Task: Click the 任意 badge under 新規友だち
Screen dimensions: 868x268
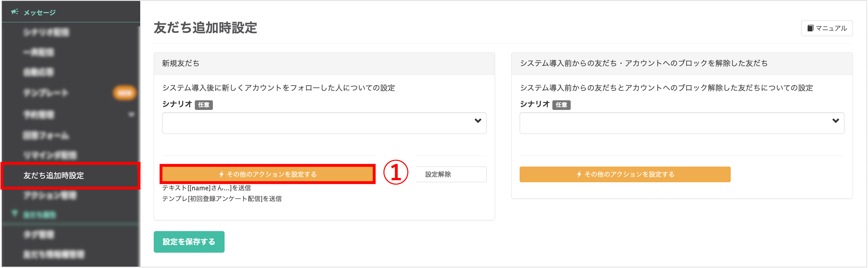Action: point(203,105)
